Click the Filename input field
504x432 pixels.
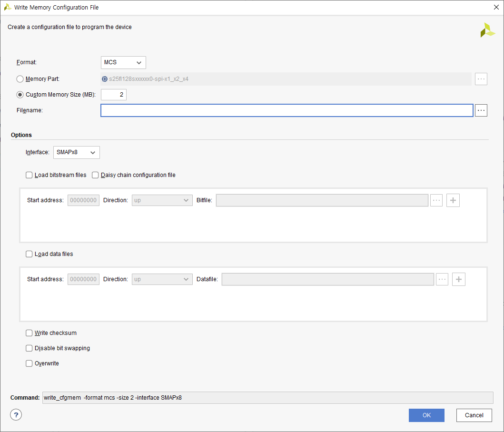click(287, 110)
